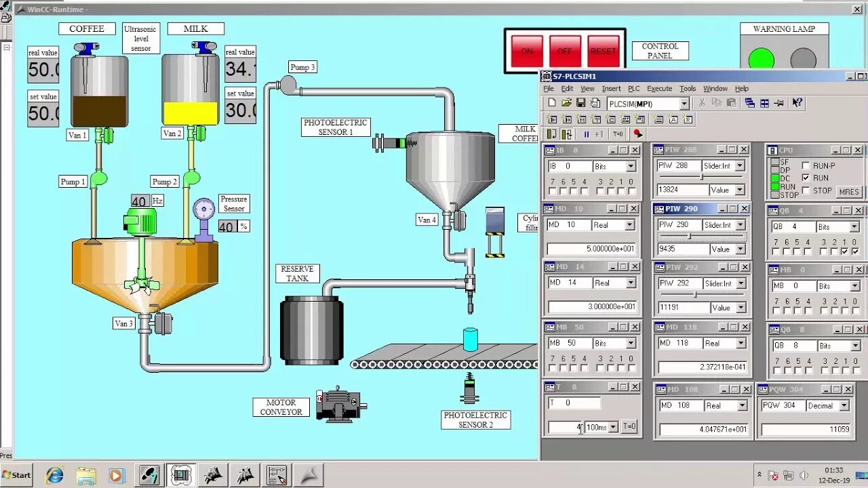The height and width of the screenshot is (488, 868).
Task: Click the PIW 290 slider handle
Action: [690, 236]
